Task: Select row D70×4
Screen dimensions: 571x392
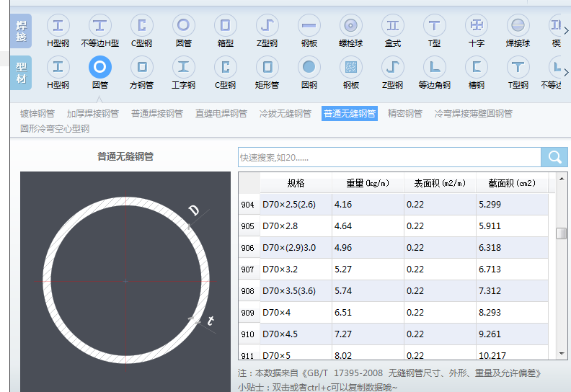Action: pos(394,312)
